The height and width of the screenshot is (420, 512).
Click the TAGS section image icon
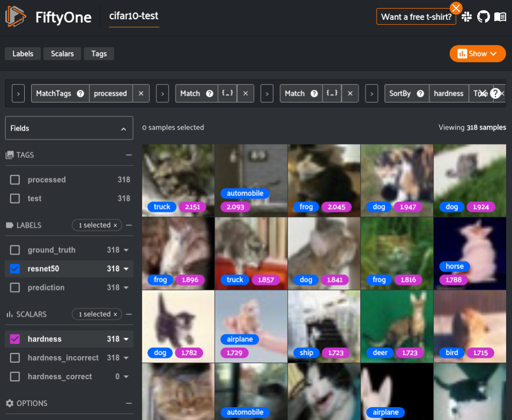[10, 155]
